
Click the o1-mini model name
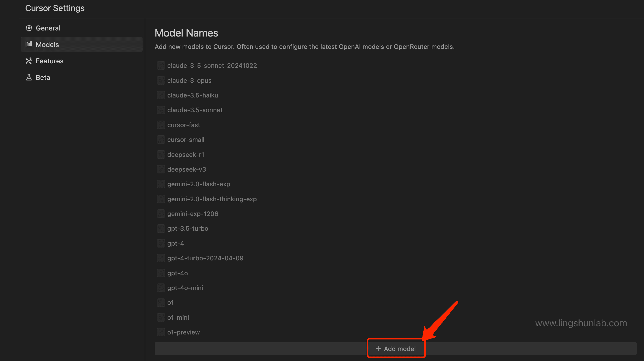178,317
